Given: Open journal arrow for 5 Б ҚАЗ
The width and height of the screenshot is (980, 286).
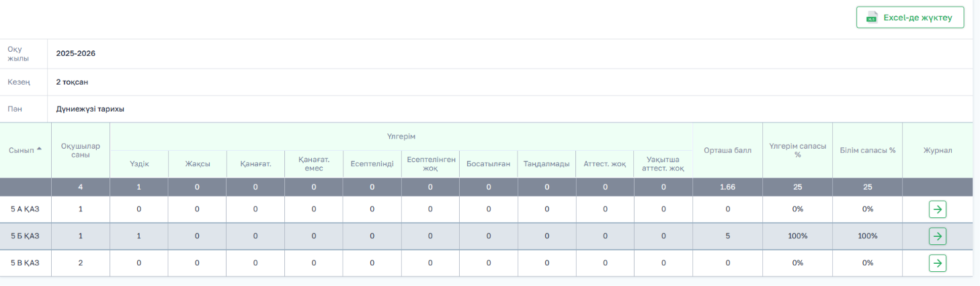Looking at the screenshot, I should click(937, 236).
